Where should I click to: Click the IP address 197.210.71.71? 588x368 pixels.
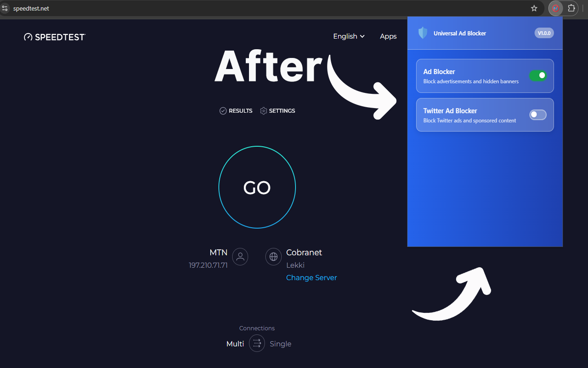(208, 265)
